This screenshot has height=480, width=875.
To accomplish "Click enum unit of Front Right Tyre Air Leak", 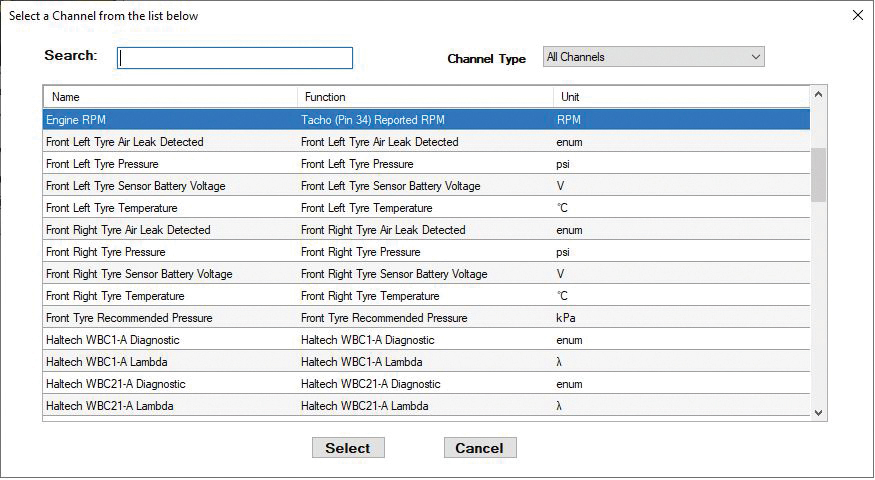I will tap(569, 230).
